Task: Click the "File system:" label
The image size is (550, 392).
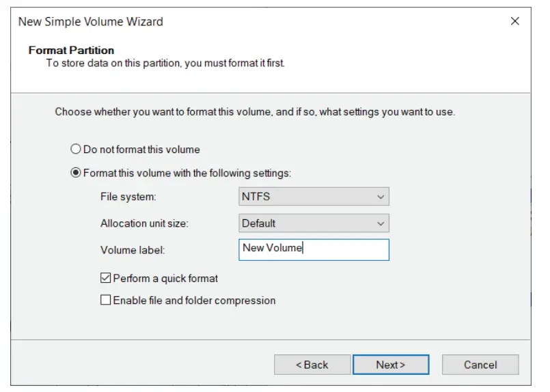Action: (128, 197)
